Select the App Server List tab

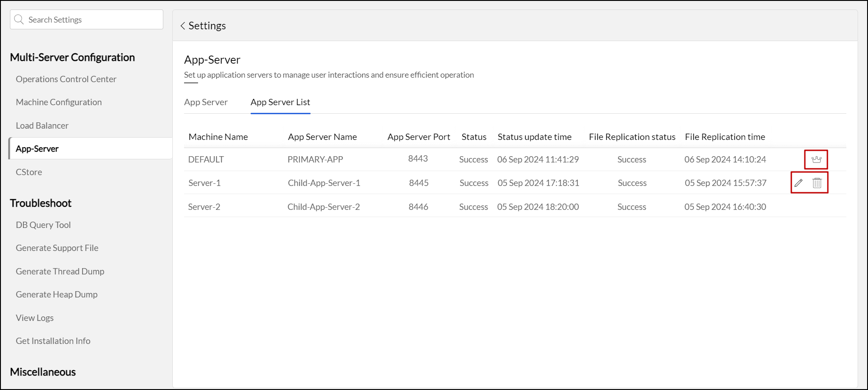pyautogui.click(x=280, y=102)
